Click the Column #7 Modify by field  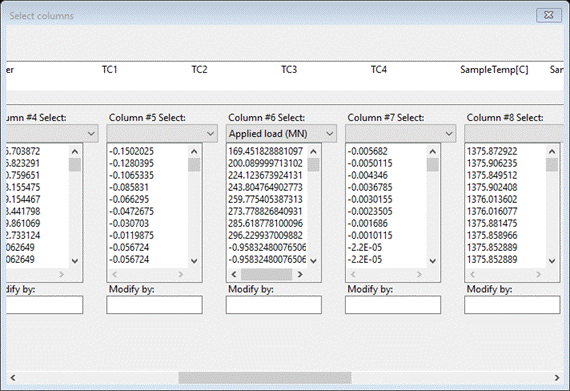(x=393, y=305)
